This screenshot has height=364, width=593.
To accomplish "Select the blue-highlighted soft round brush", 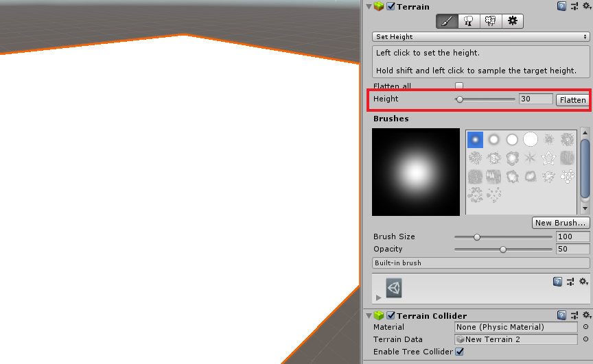I will pos(475,140).
